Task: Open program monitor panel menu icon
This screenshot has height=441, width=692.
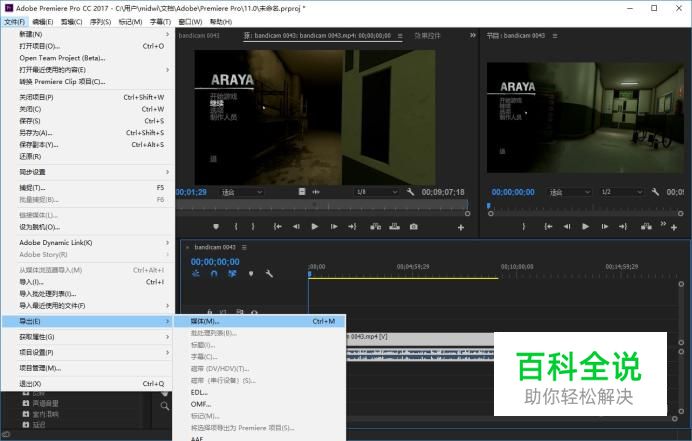Action: point(555,36)
